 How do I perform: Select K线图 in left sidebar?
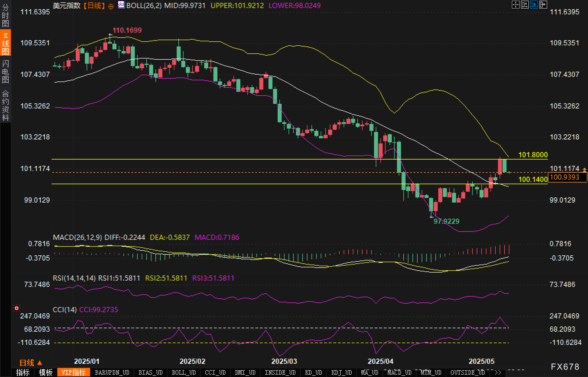[x=5, y=43]
